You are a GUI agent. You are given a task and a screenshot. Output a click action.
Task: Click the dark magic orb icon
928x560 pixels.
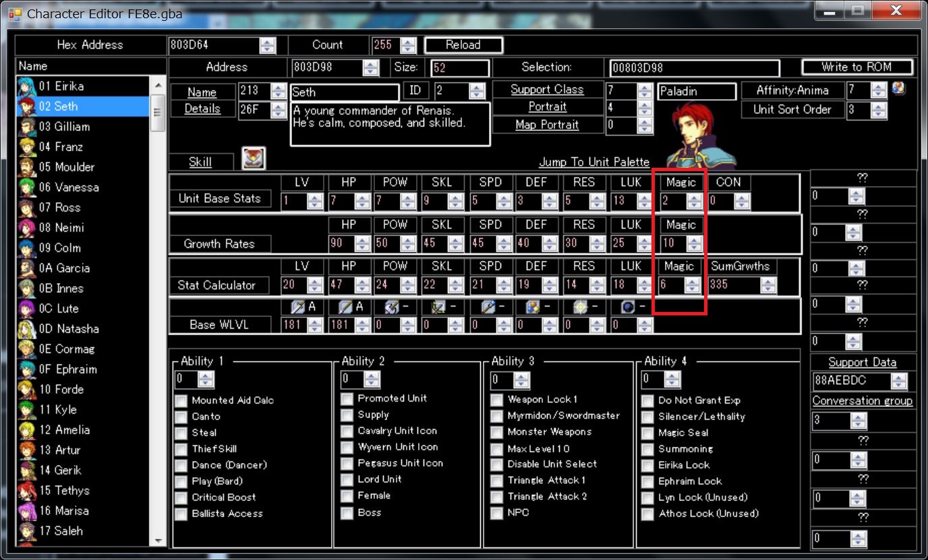pyautogui.click(x=629, y=307)
